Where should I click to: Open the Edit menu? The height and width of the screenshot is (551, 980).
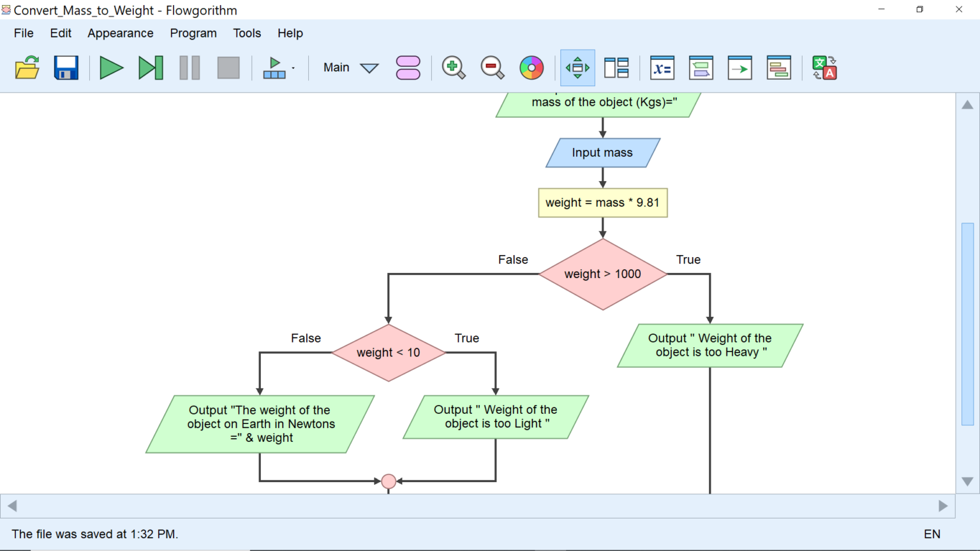(x=61, y=33)
